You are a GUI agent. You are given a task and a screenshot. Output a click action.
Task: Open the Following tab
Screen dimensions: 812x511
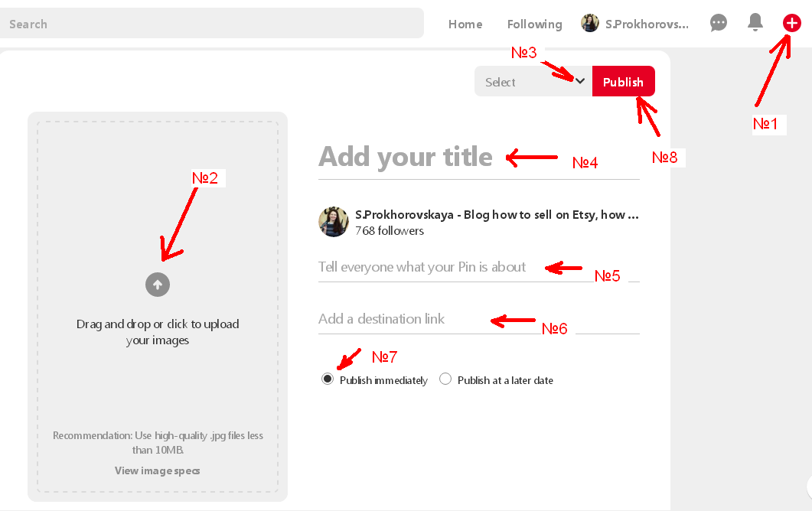534,24
